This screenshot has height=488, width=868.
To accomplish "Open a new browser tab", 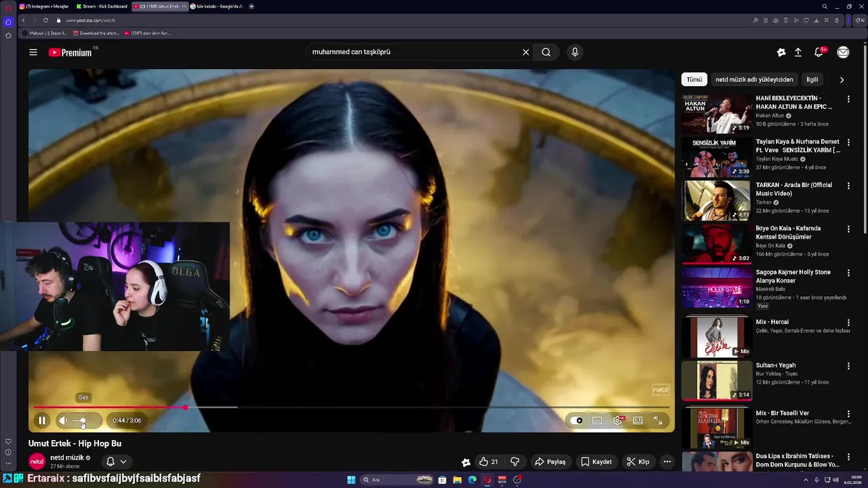I will coord(252,6).
